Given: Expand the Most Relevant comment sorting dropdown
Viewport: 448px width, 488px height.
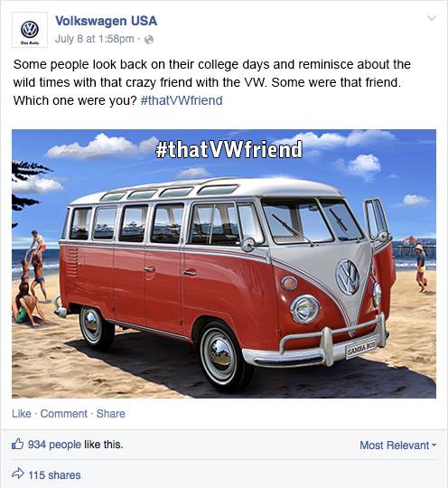Looking at the screenshot, I should coord(398,445).
